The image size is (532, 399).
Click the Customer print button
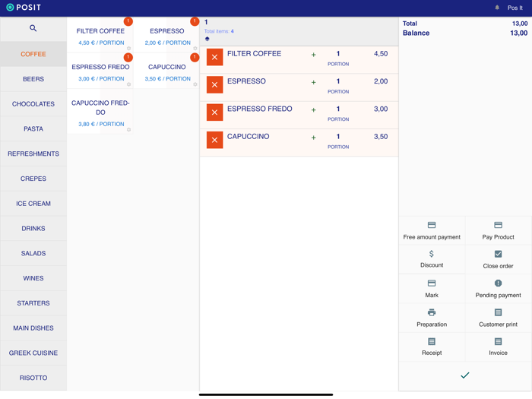click(x=498, y=318)
